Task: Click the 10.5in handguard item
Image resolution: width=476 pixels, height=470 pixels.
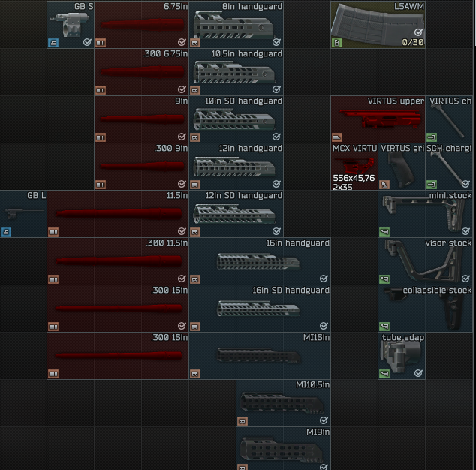Action: click(x=236, y=71)
